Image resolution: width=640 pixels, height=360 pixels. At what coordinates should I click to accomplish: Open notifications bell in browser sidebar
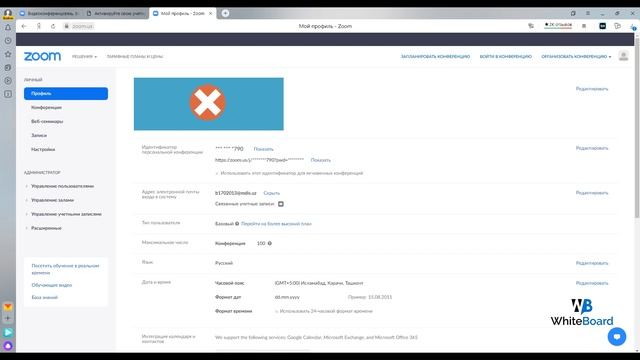point(8,28)
